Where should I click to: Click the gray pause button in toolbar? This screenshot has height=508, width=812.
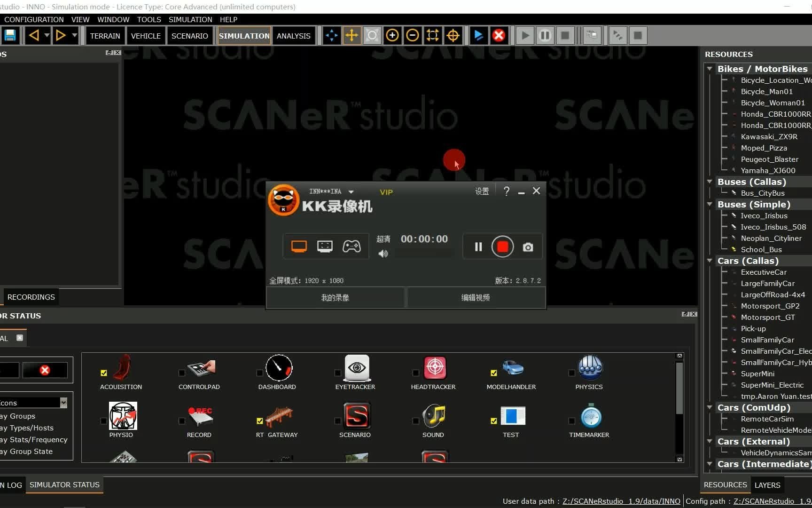[x=545, y=35]
